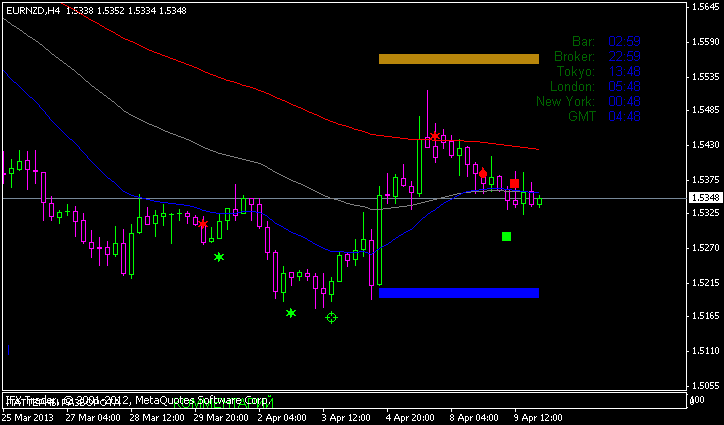Click the green crosshair circle marker
This screenshot has height=425, width=724.
pos(332,317)
